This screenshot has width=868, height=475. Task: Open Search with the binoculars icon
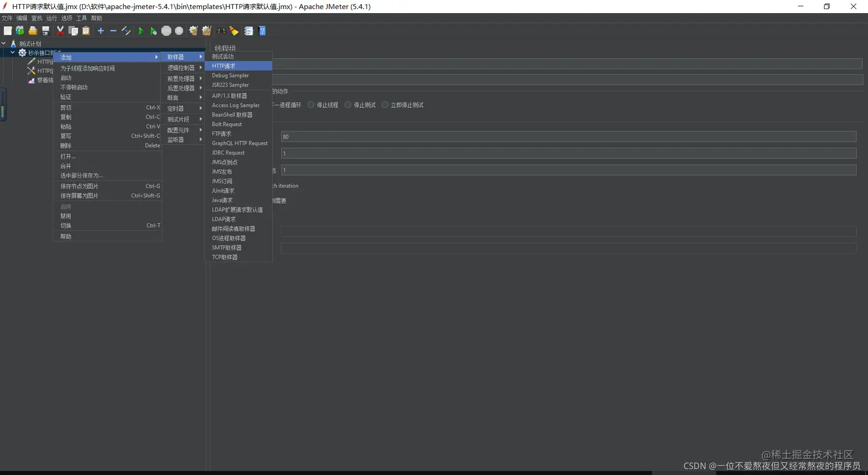tap(221, 31)
